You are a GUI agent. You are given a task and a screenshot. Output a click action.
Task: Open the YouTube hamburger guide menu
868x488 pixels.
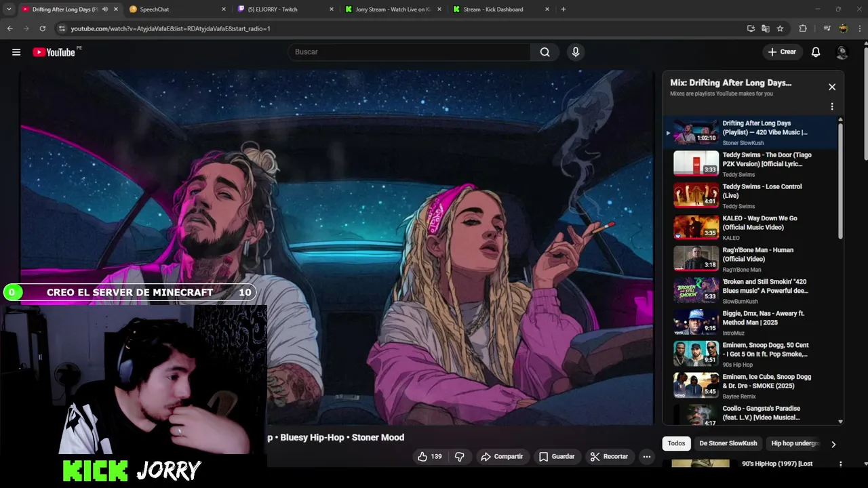point(16,52)
